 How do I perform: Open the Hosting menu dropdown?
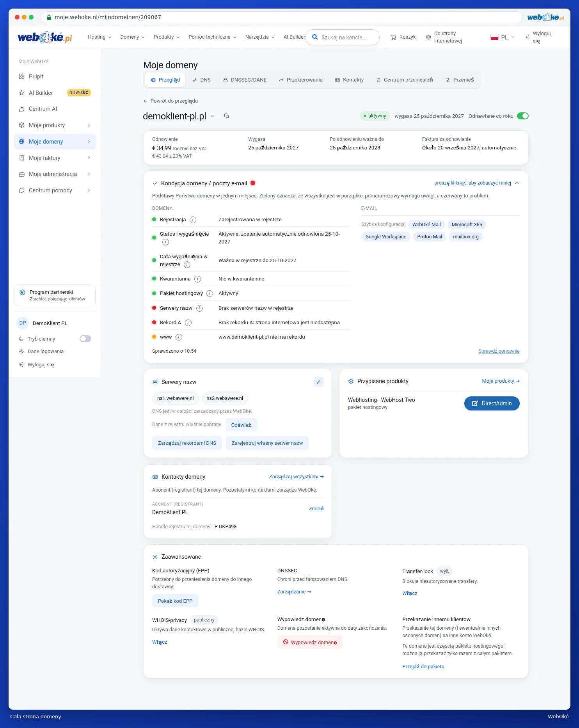pyautogui.click(x=99, y=37)
